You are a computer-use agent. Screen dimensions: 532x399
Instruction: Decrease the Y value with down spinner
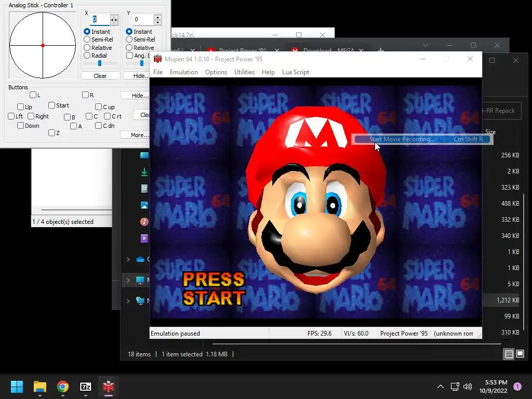157,22
